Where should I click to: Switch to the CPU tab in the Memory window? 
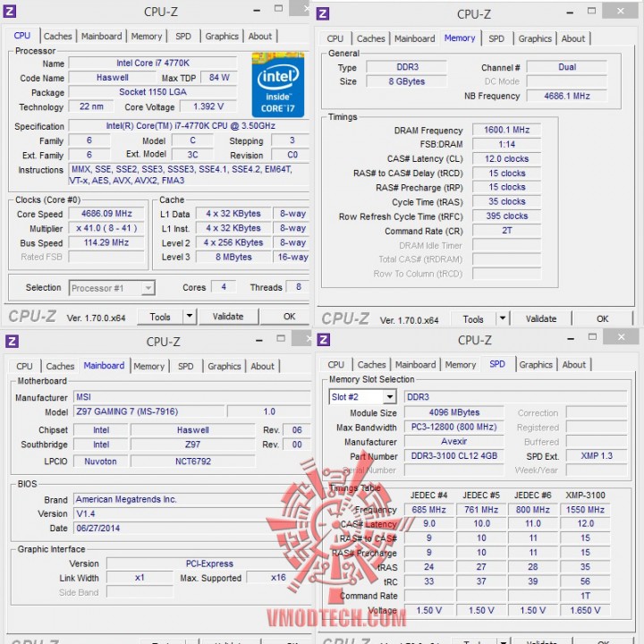335,38
